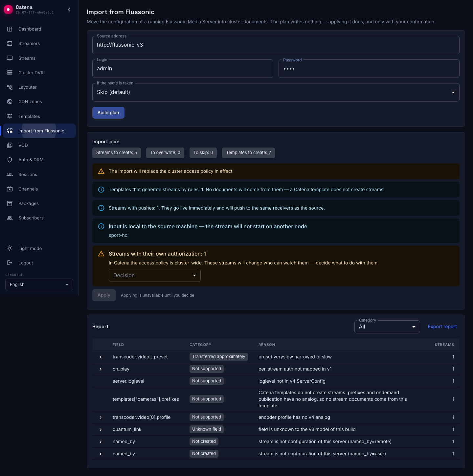
Task: Click the Catena logo icon
Action: click(x=8, y=10)
